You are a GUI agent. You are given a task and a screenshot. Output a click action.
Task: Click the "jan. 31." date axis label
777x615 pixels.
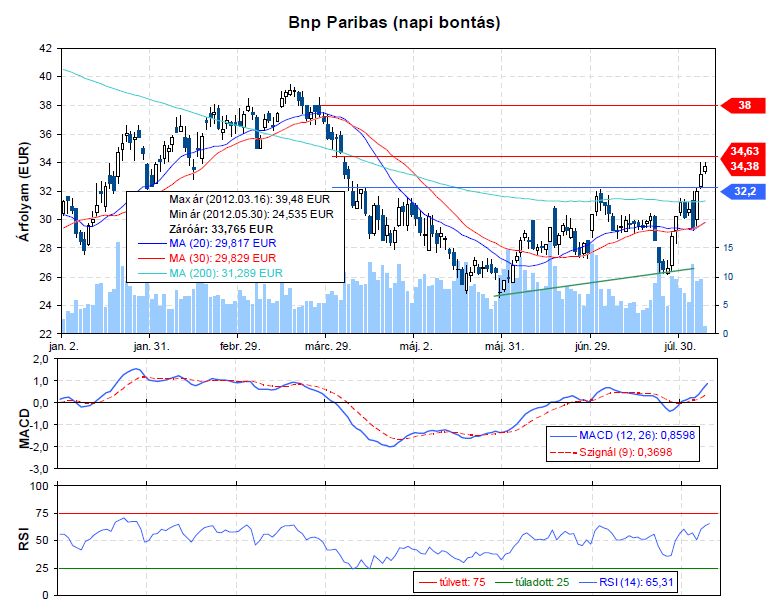pyautogui.click(x=151, y=346)
